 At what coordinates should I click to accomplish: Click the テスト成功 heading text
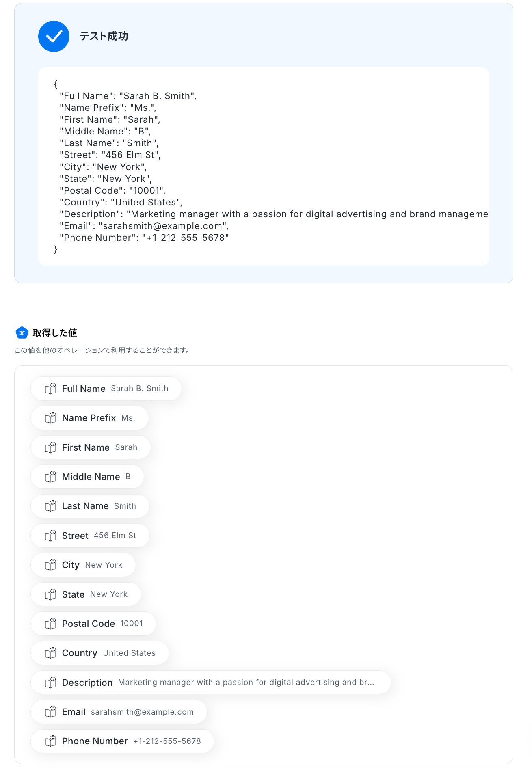click(104, 36)
